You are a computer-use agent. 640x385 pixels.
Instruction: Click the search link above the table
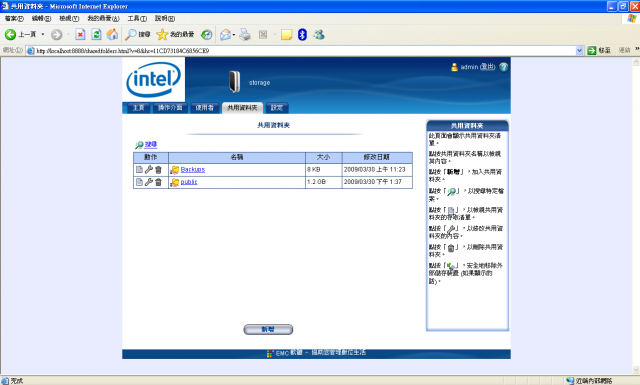pos(151,145)
